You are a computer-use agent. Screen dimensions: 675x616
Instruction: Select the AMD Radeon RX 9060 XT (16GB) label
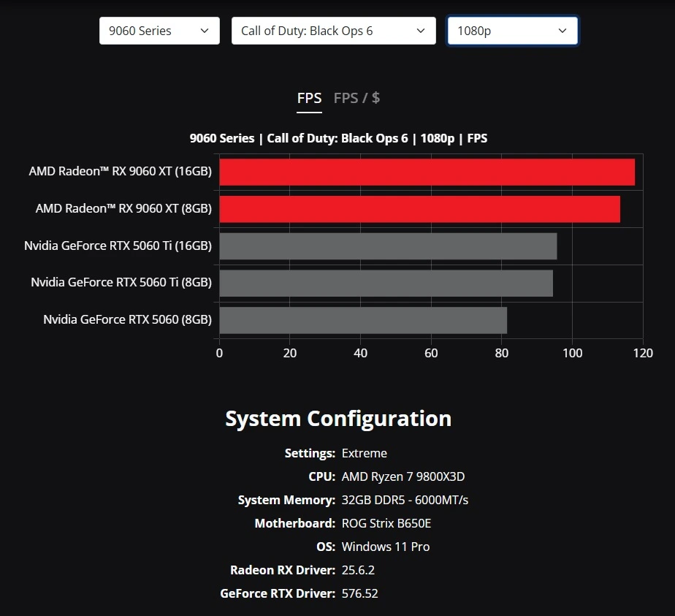click(x=120, y=171)
